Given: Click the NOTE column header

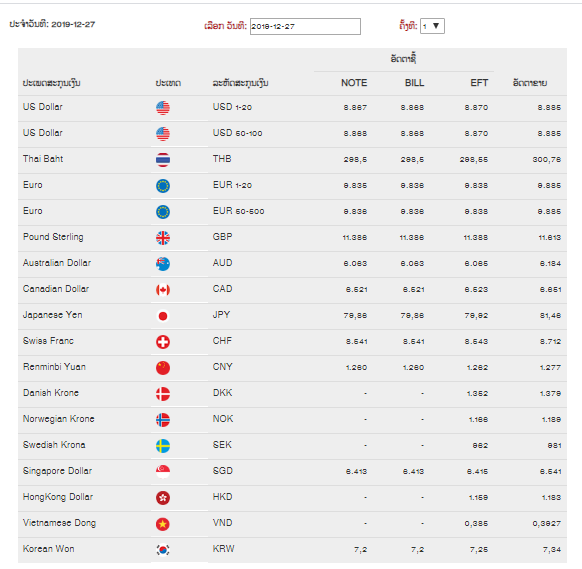Looking at the screenshot, I should click(354, 83).
